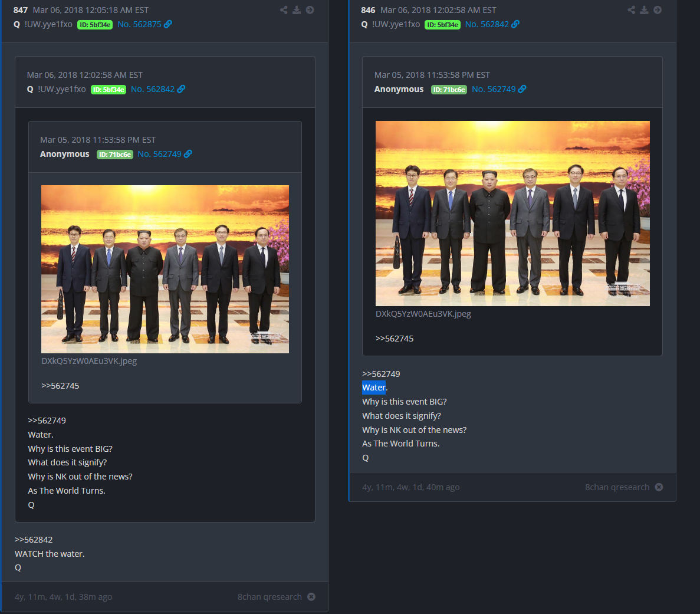Click chain icon by No. 562749 in post 846
Viewport: 700px width, 614px height.
click(522, 89)
